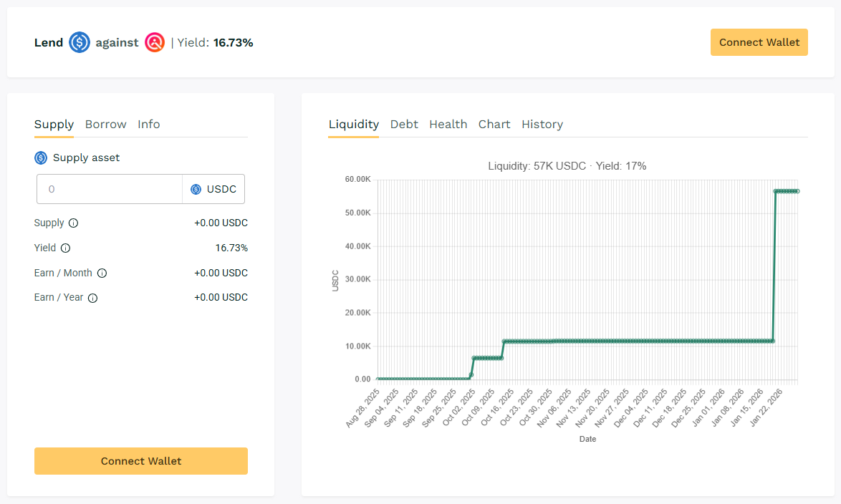
Task: Open the Health tab
Action: [x=448, y=125]
